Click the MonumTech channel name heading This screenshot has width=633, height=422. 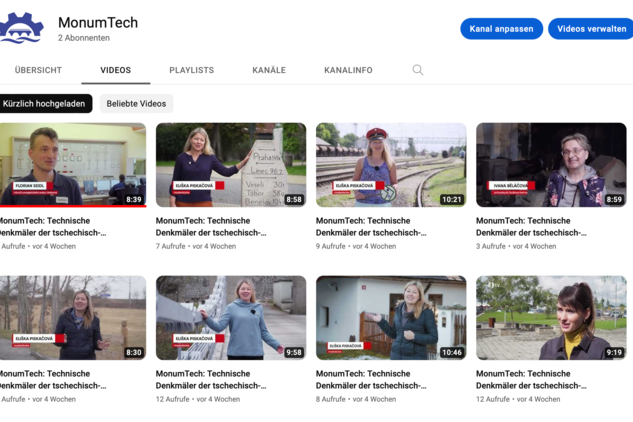(98, 23)
